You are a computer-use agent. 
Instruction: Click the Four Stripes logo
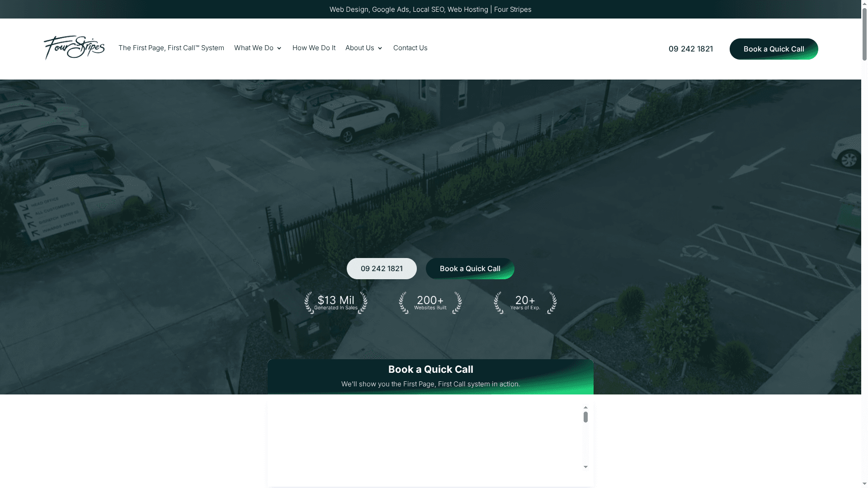coord(74,48)
